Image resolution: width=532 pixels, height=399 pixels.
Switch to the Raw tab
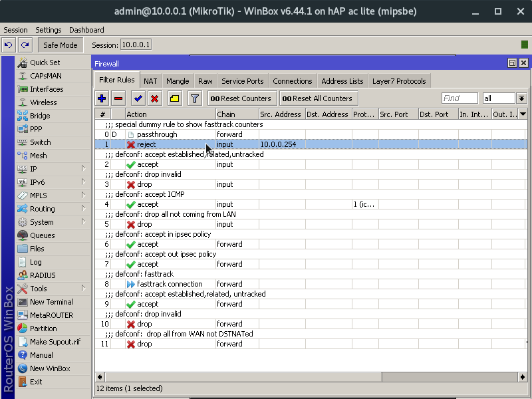tap(205, 81)
